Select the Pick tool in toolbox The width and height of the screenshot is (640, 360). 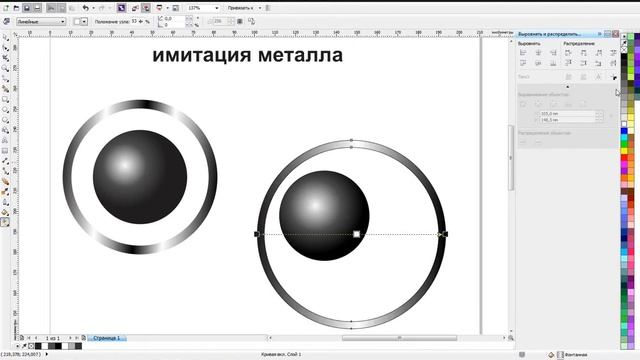click(x=5, y=38)
